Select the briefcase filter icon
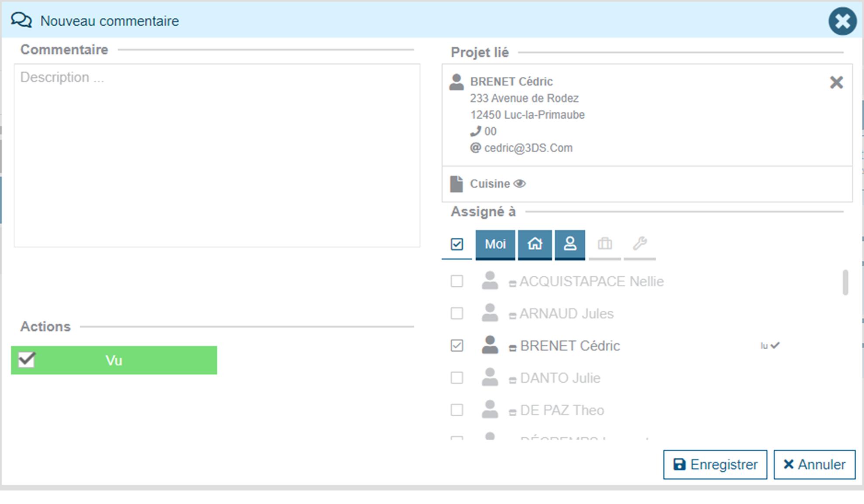This screenshot has width=864, height=504. [x=604, y=244]
